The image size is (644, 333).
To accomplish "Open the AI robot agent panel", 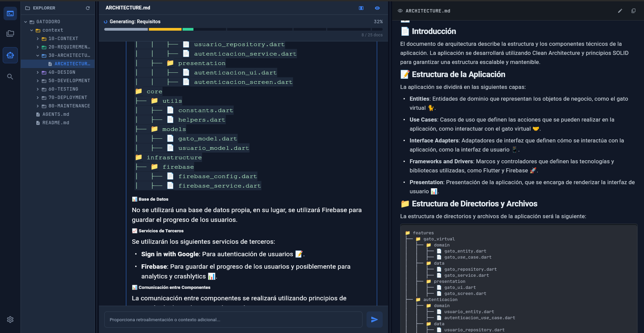I will pos(10,55).
